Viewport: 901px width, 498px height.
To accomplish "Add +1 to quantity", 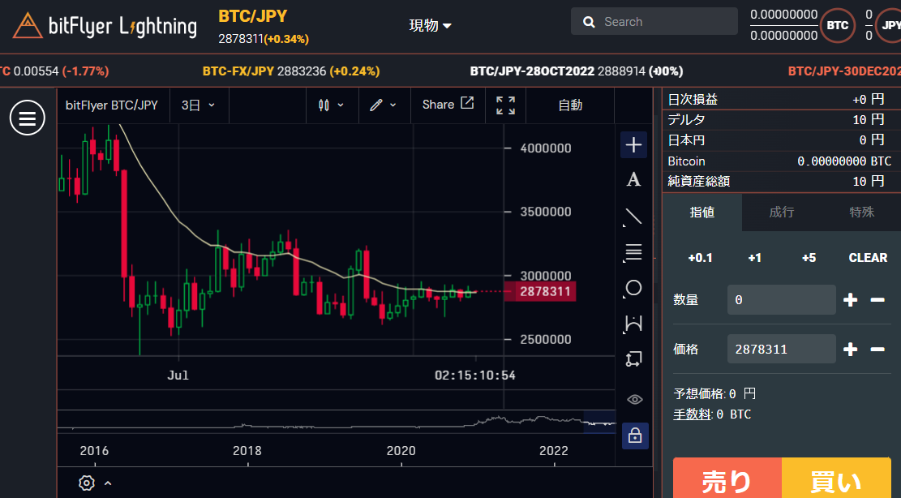I will (x=754, y=258).
